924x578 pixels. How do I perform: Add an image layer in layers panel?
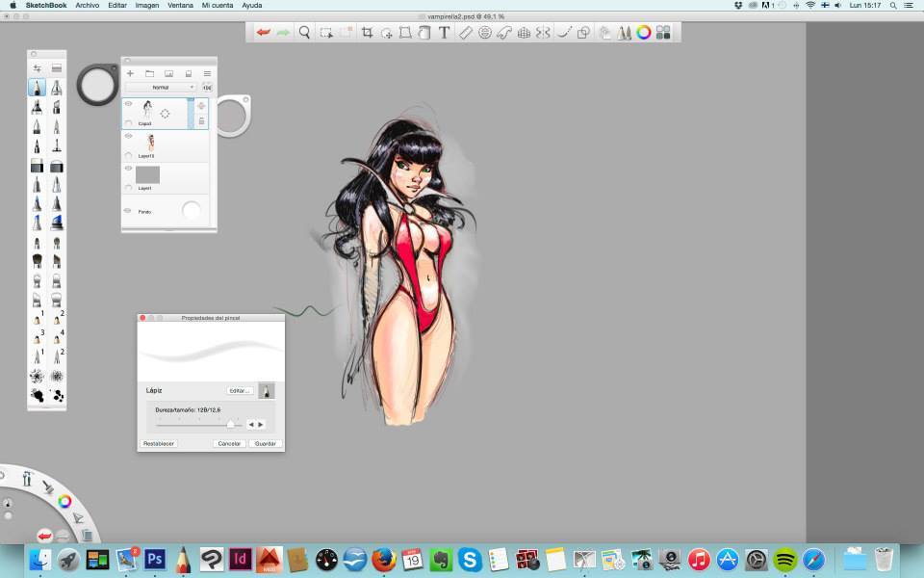coord(168,73)
